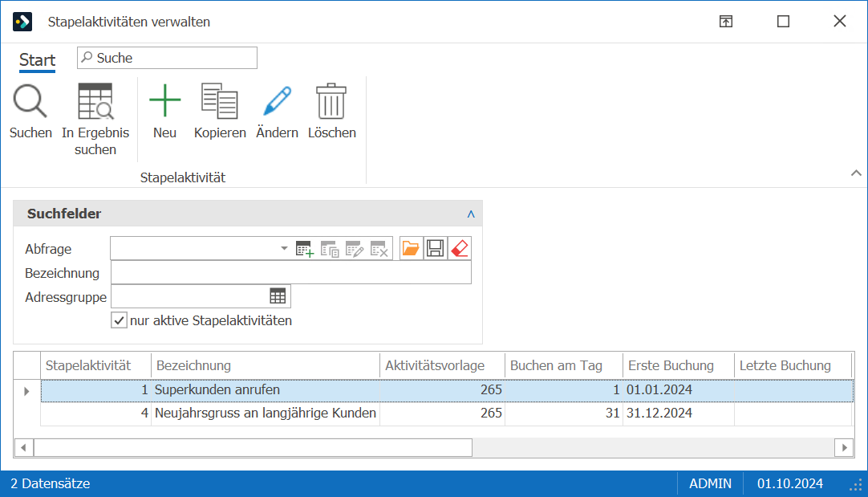Viewport: 868px width, 497px height.
Task: Click the row indicator arrow of first row
Action: 26,391
